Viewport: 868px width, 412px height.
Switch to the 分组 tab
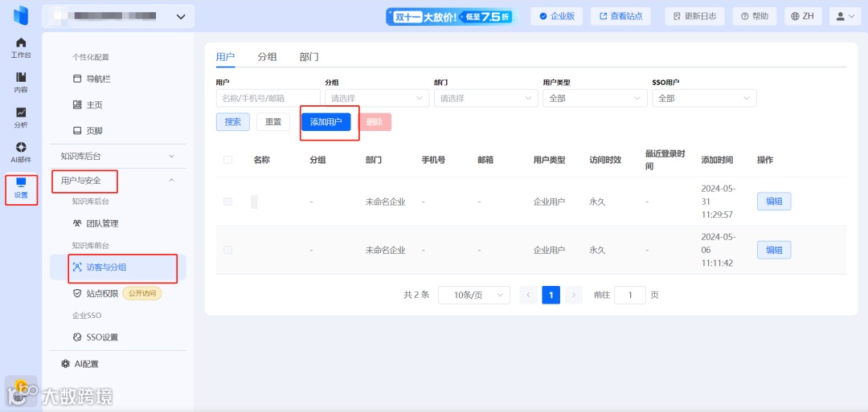[x=268, y=57]
